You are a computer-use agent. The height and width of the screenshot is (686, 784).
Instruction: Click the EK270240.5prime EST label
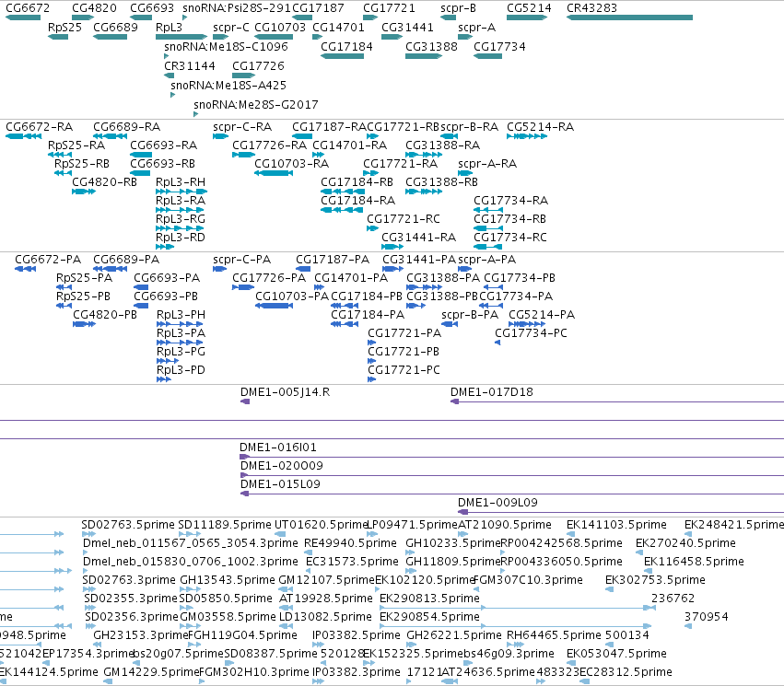(685, 543)
